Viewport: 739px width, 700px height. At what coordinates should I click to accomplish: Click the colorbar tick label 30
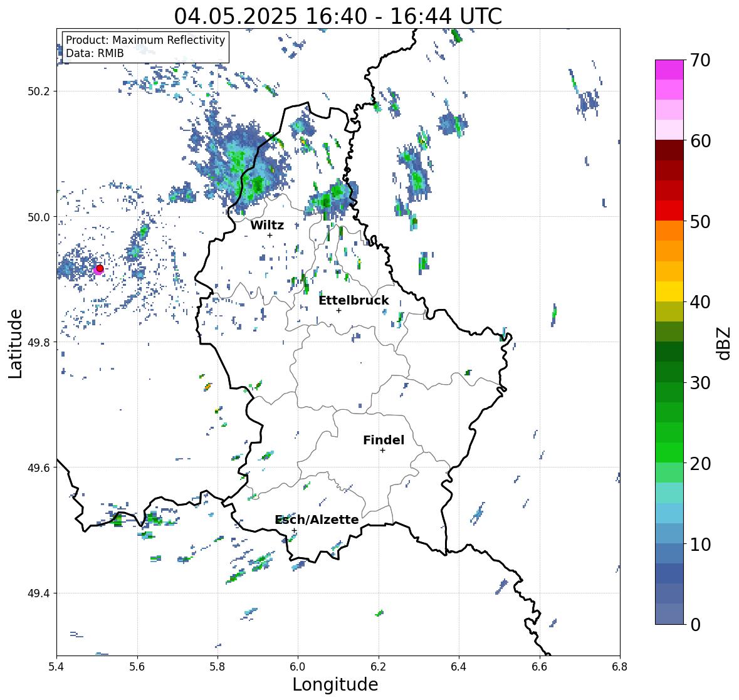(700, 383)
